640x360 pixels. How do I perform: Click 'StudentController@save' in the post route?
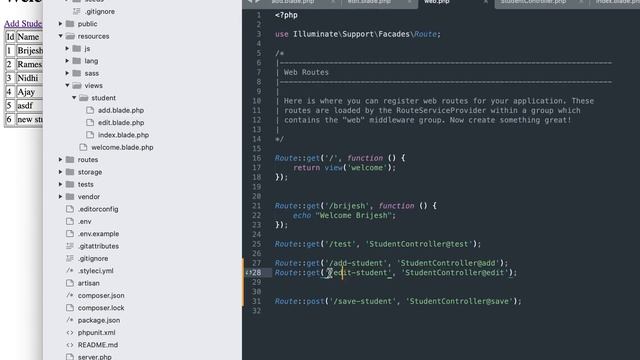tap(460, 301)
